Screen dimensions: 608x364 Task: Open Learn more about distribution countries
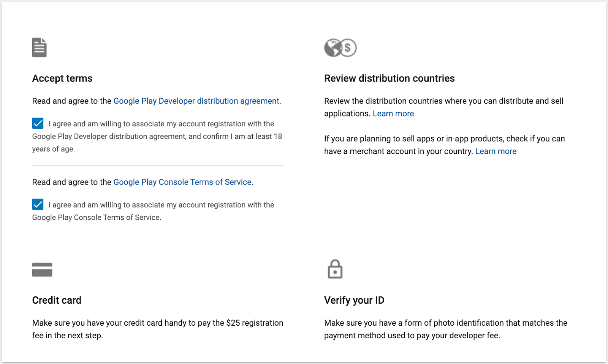393,113
